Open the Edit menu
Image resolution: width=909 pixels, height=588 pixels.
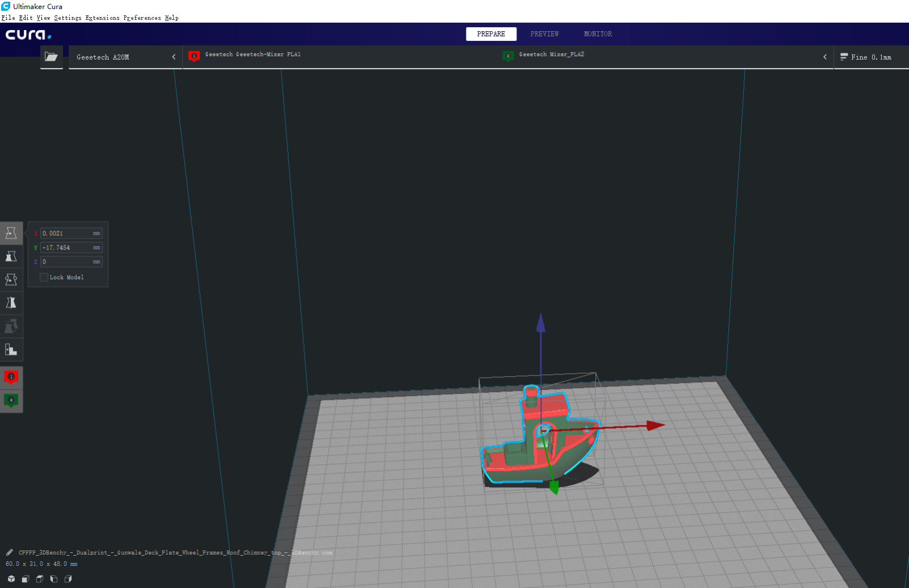[x=26, y=18]
